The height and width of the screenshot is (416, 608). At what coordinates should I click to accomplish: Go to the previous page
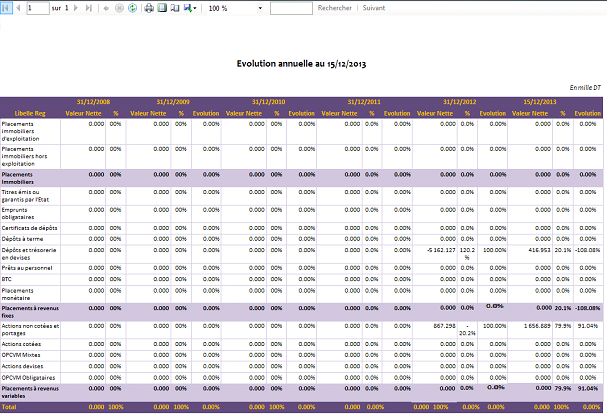18,8
